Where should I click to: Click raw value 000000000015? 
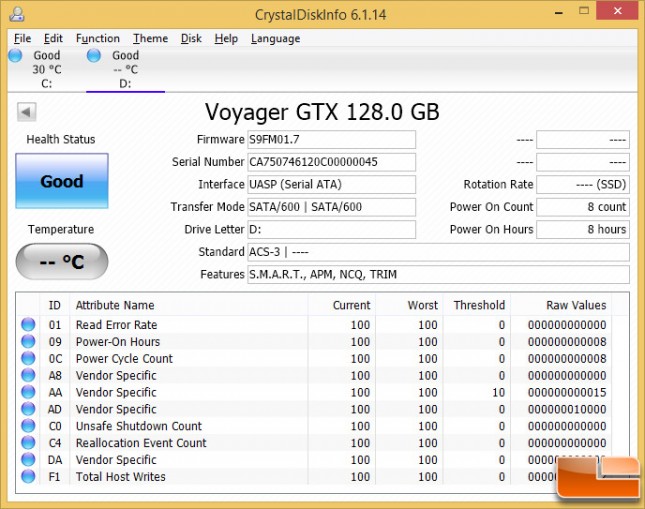tap(567, 392)
